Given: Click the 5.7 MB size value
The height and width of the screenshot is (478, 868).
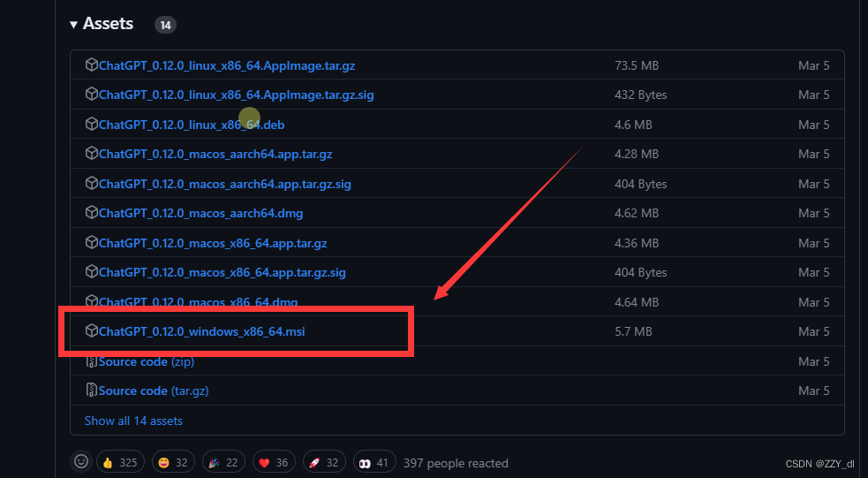Looking at the screenshot, I should pyautogui.click(x=633, y=331).
